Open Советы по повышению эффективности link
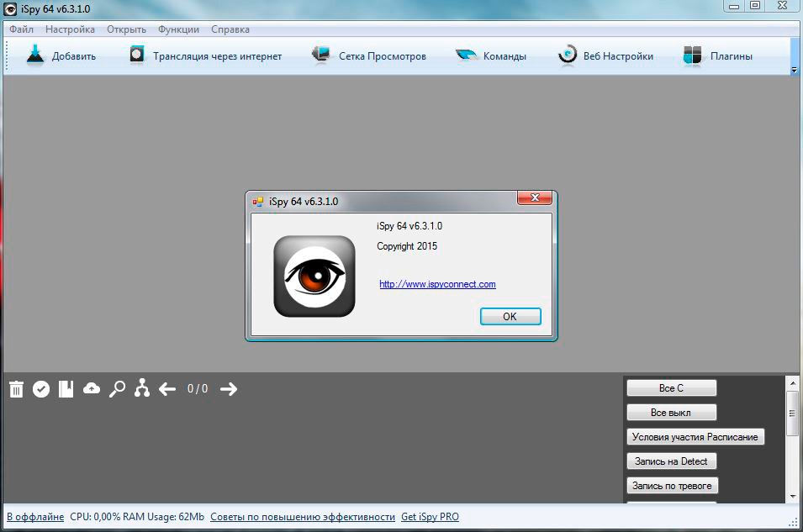Screen dimensions: 803x532 303,517
